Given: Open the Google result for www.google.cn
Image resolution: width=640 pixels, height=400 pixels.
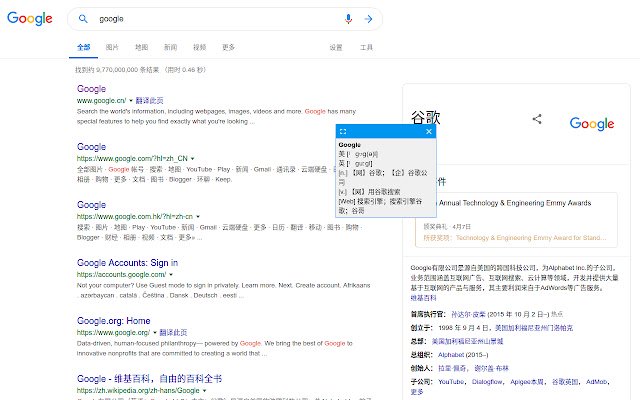Looking at the screenshot, I should click(91, 89).
